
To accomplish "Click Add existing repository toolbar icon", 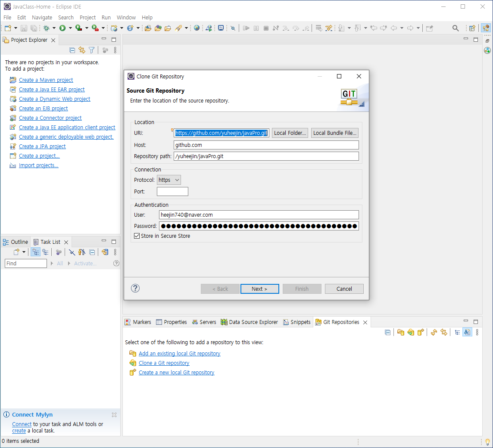I will coord(401,332).
